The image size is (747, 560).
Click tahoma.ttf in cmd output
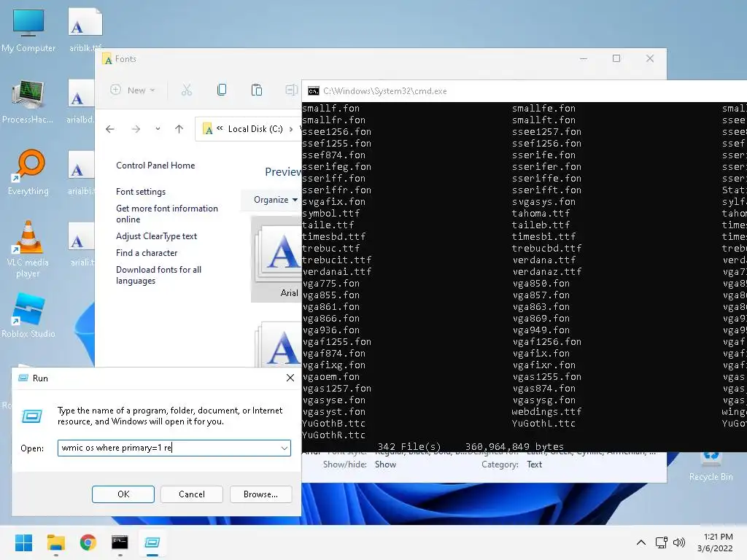point(541,214)
